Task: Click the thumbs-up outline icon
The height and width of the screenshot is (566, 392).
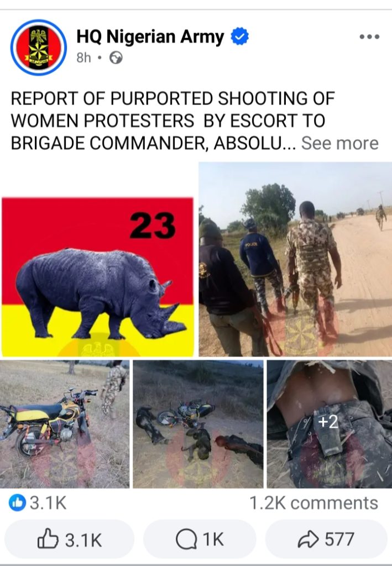Action: (48, 538)
